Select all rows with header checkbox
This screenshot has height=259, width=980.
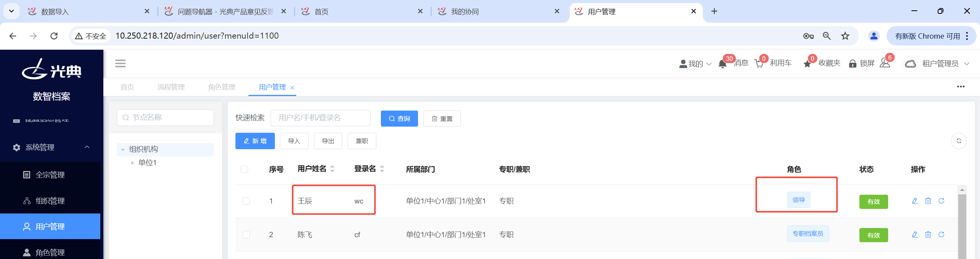click(x=244, y=169)
